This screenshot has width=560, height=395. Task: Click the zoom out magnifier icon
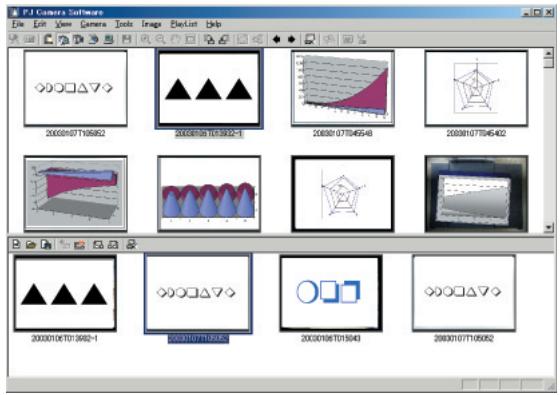[x=160, y=39]
